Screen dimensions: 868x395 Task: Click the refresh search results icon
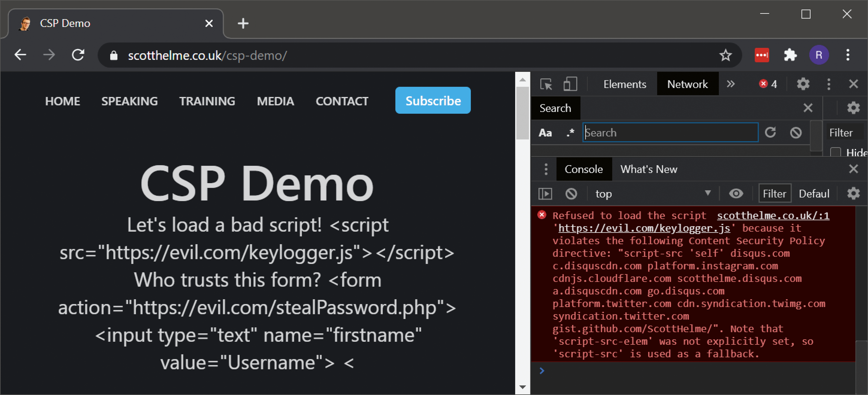[x=770, y=133]
